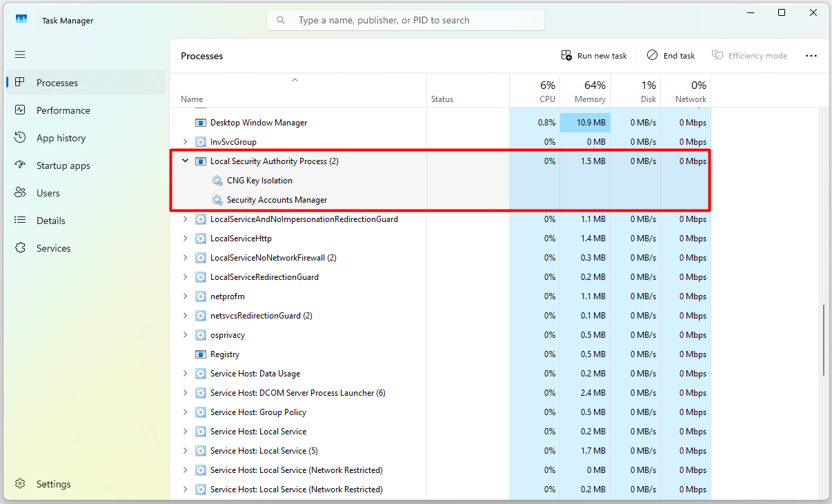Screen dimensions: 832x504
Task: Expand Service Host: Local Service (5)
Action: (185, 450)
